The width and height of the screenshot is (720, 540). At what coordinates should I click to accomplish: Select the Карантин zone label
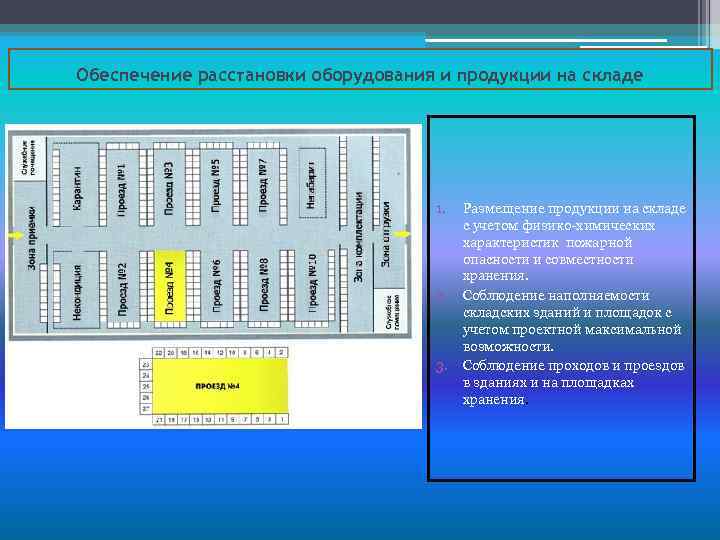78,189
